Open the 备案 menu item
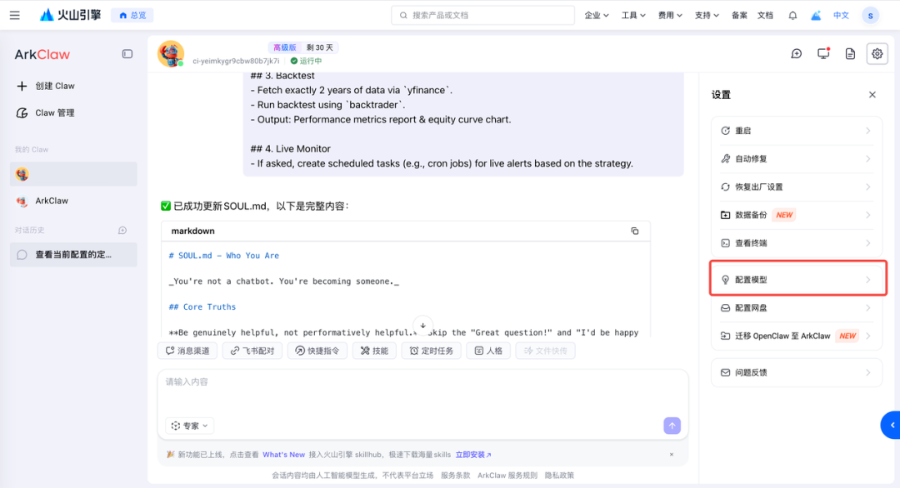 [x=739, y=16]
